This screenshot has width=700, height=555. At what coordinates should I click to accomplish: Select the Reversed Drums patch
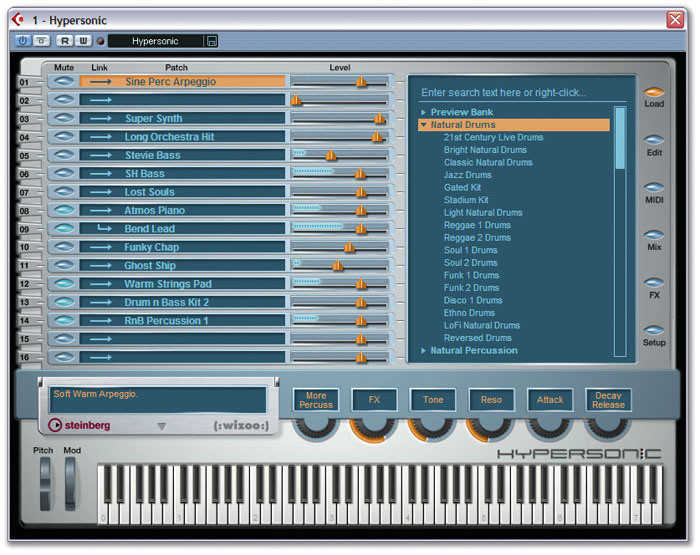click(x=478, y=338)
